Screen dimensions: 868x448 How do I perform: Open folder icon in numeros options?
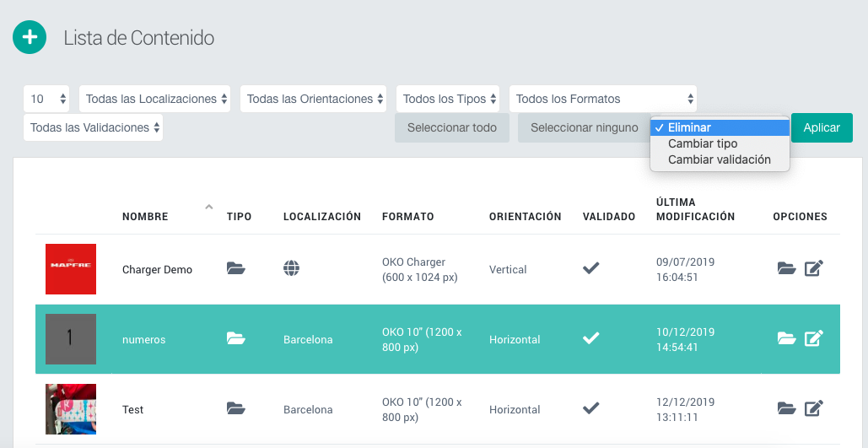tap(786, 339)
